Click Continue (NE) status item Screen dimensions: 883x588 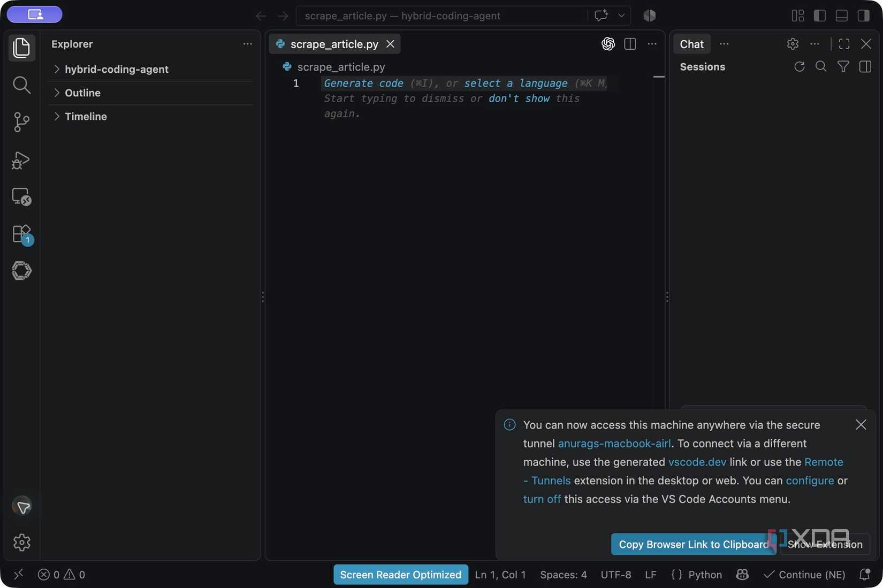pyautogui.click(x=804, y=575)
